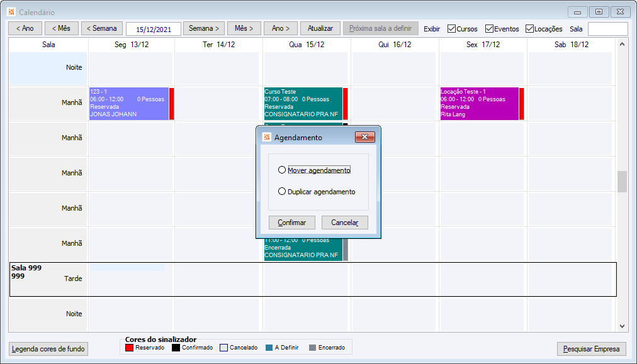This screenshot has height=364, width=637.
Task: Click red status marker of Locação Teste booking
Action: pos(522,104)
